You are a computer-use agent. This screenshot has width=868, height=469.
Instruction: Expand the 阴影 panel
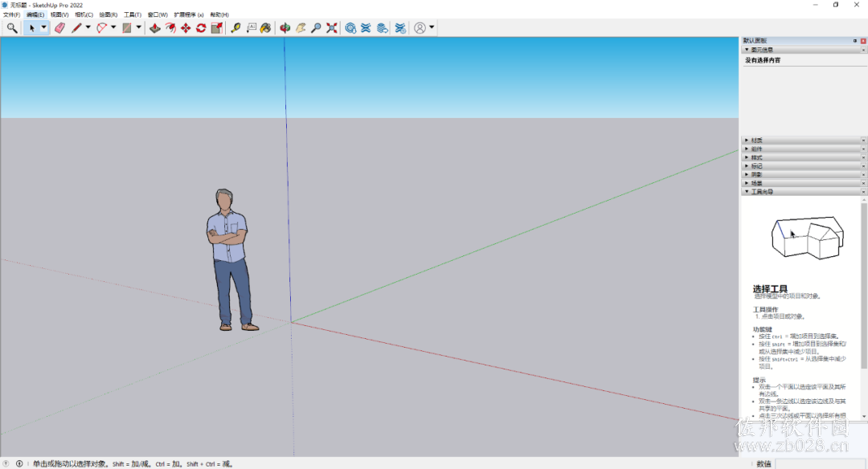coord(747,174)
